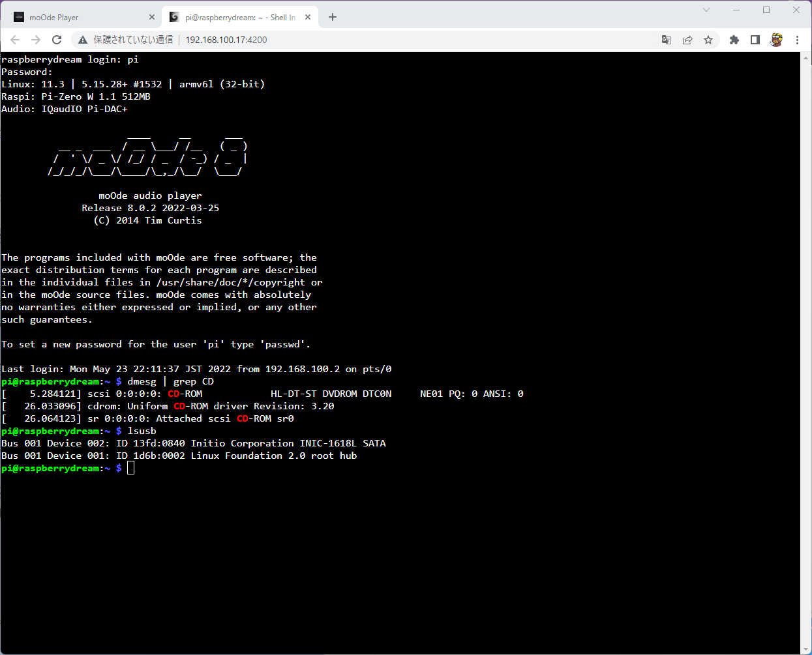Click the 'moOde audio player' text
The width and height of the screenshot is (812, 655).
[x=151, y=196]
